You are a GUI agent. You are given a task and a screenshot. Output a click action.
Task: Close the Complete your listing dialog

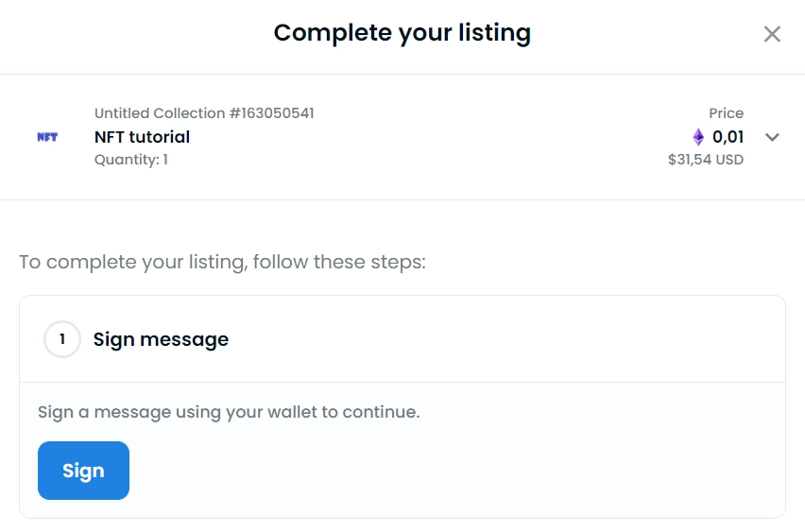[x=772, y=35]
